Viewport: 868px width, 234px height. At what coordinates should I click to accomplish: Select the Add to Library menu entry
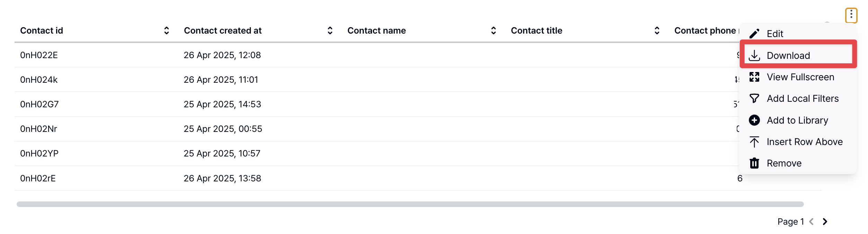pyautogui.click(x=797, y=120)
